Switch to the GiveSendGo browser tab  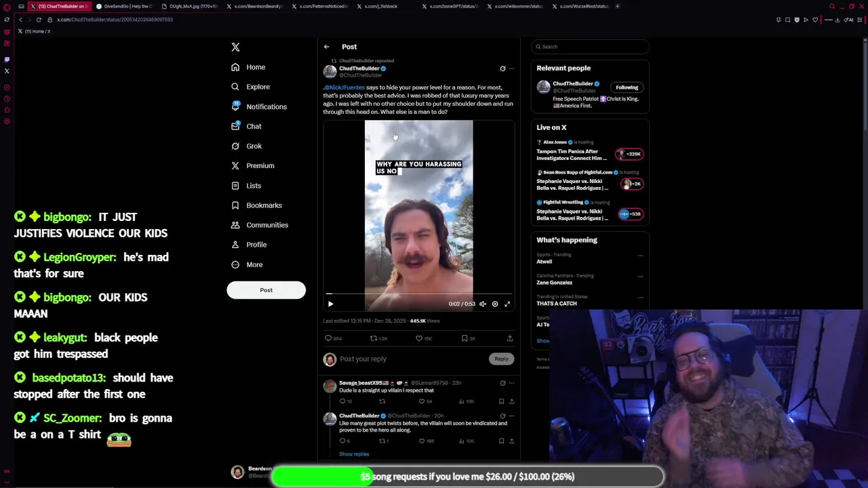[x=124, y=6]
